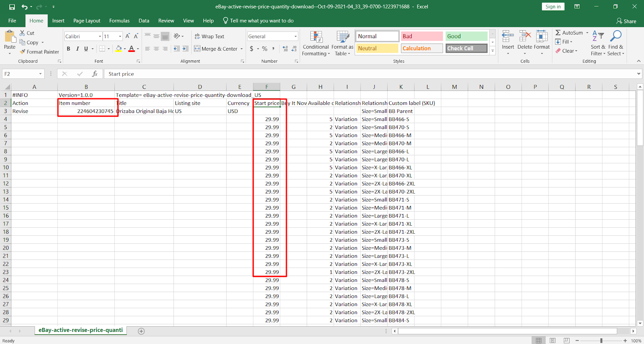Align text to the left
644x344 pixels.
click(147, 49)
